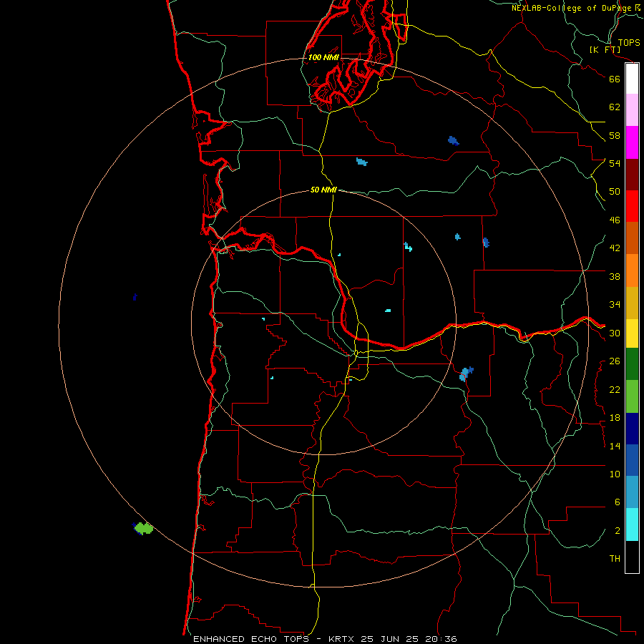Click the blue echo east of the 50 NMI ring
Screen dimensions: 644x644
(x=466, y=374)
